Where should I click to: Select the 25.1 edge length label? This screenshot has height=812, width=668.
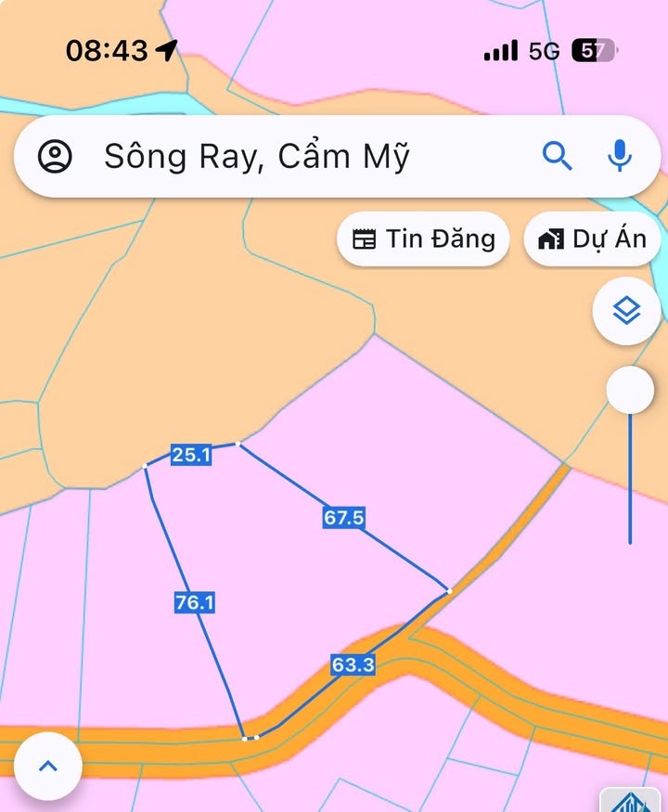191,455
